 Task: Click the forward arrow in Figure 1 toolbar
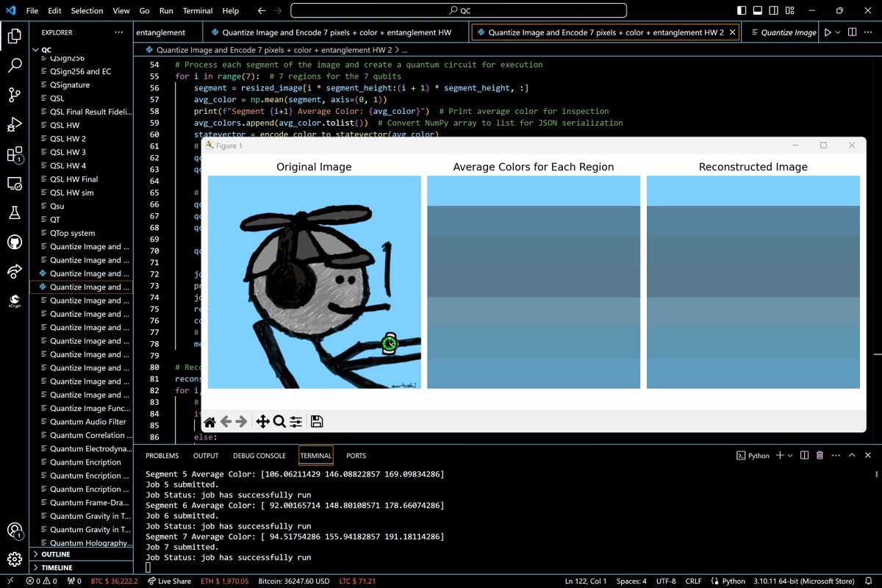241,421
